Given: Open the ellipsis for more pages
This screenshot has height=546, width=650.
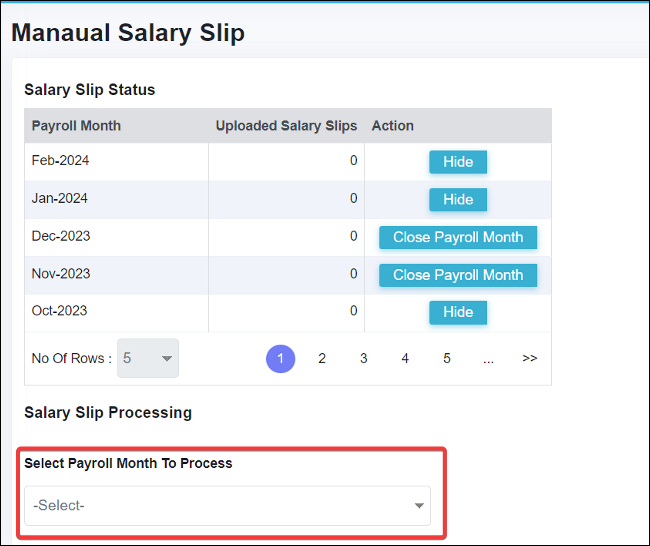Looking at the screenshot, I should pyautogui.click(x=488, y=359).
